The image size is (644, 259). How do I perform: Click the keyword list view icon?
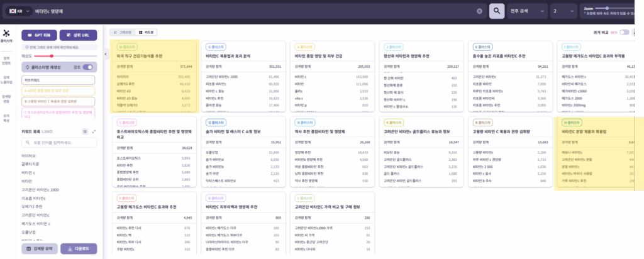tap(85, 131)
